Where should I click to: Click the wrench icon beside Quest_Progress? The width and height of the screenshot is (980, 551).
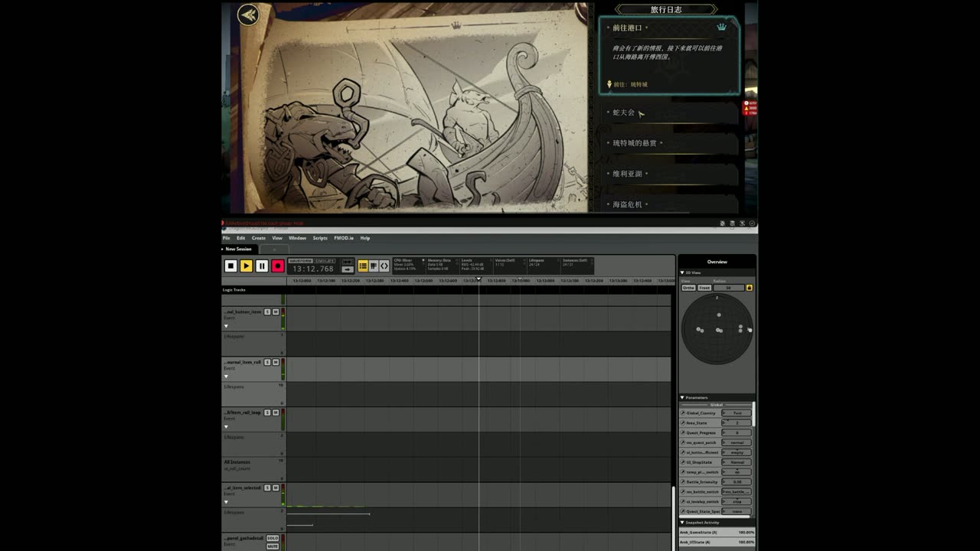point(683,433)
